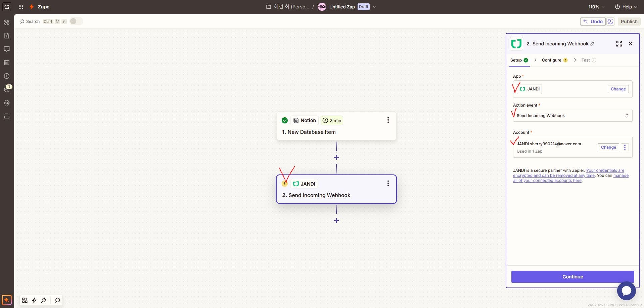Open the status icon with badge 1
This screenshot has width=644, height=308.
(7, 89)
